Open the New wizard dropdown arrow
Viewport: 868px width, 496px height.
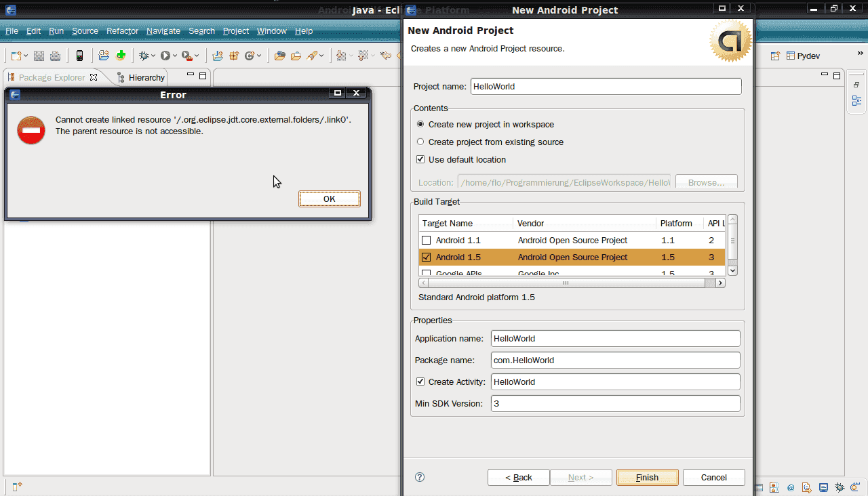pyautogui.click(x=26, y=56)
